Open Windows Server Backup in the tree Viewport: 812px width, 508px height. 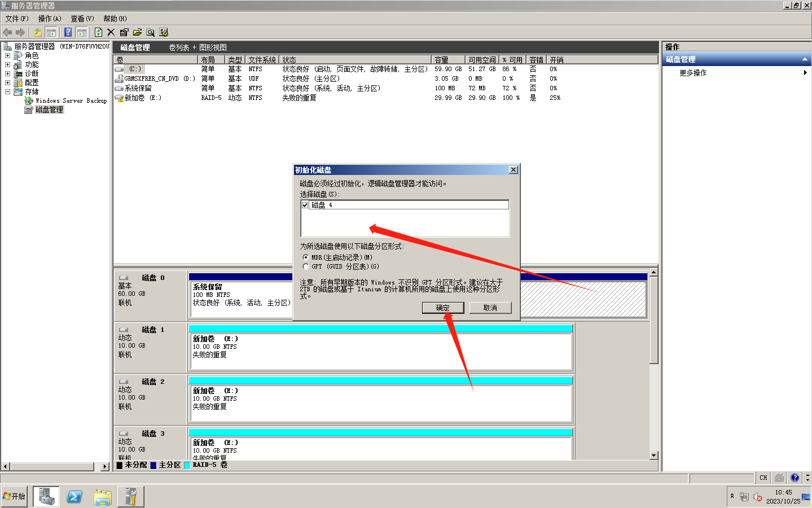pyautogui.click(x=71, y=100)
